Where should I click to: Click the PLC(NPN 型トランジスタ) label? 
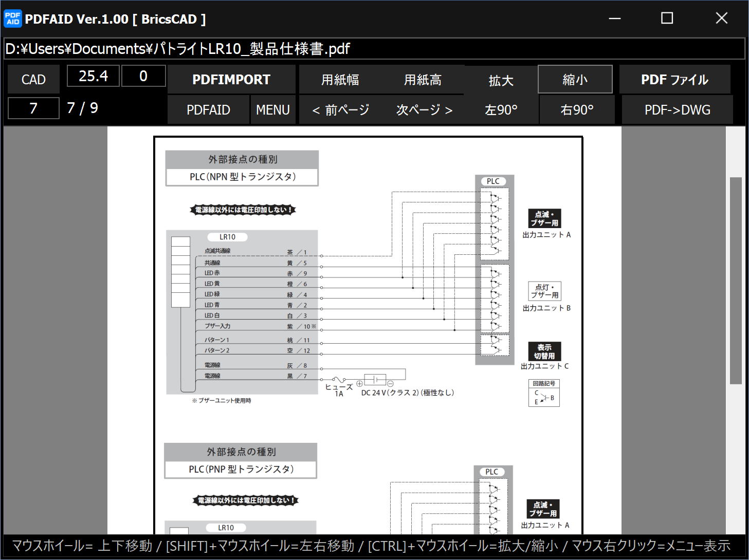point(243,177)
